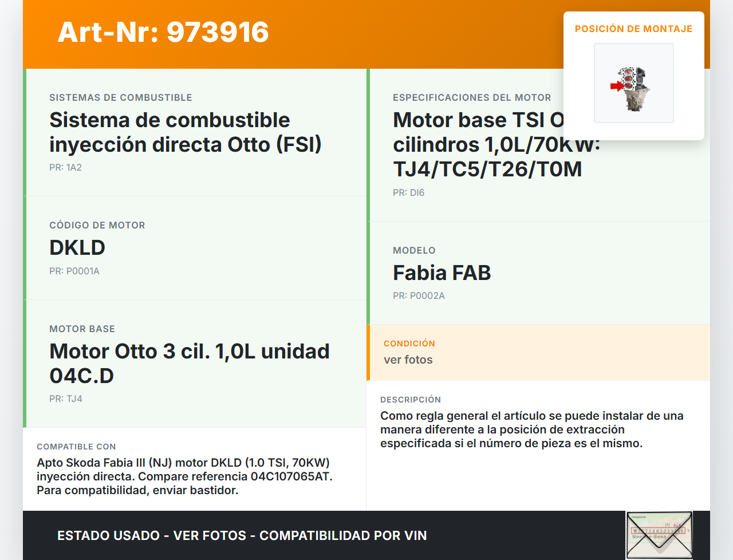Select the large engine code value 'DKLD'

pos(77,248)
